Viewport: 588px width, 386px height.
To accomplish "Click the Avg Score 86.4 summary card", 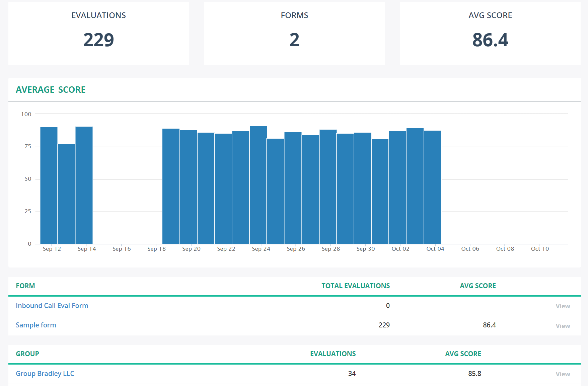I will (x=490, y=33).
